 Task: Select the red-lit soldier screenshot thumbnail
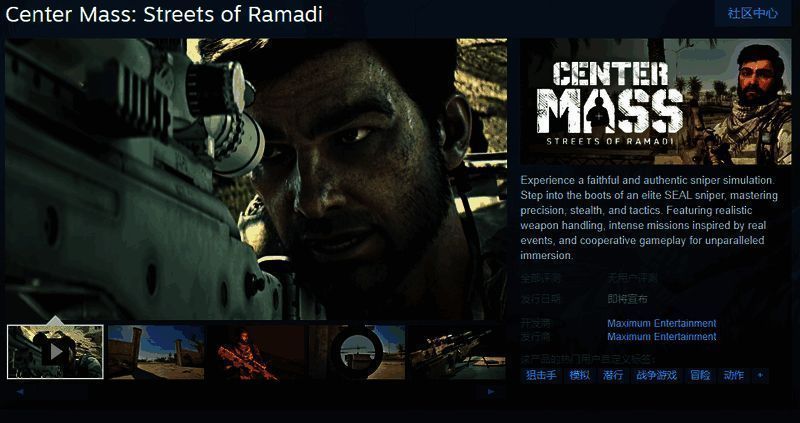(257, 352)
